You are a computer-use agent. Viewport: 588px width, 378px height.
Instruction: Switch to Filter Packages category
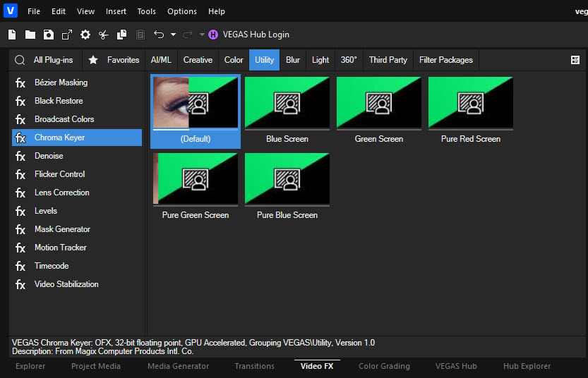pyautogui.click(x=446, y=60)
